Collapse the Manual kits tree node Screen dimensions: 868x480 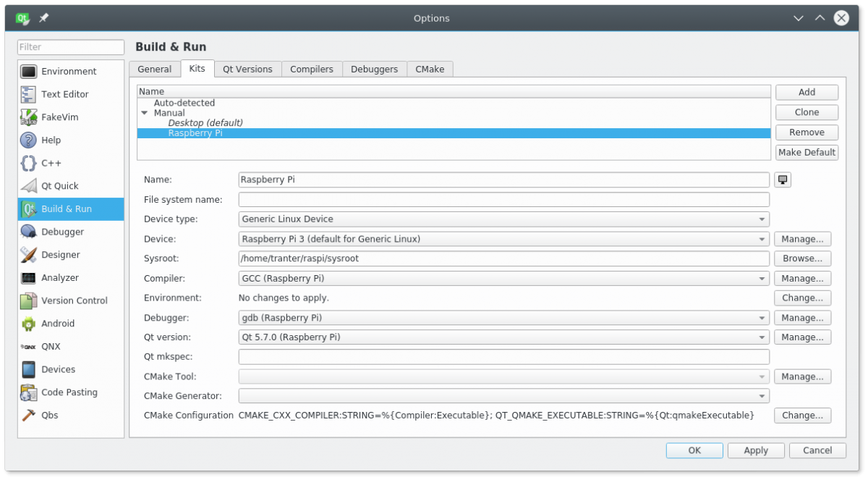(x=145, y=113)
